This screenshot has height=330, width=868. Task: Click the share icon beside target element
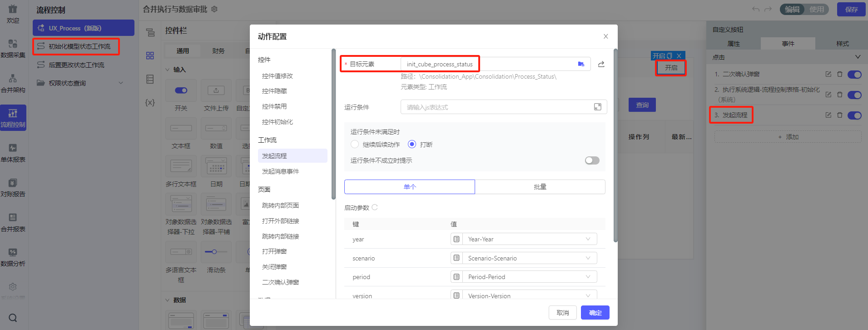point(601,64)
